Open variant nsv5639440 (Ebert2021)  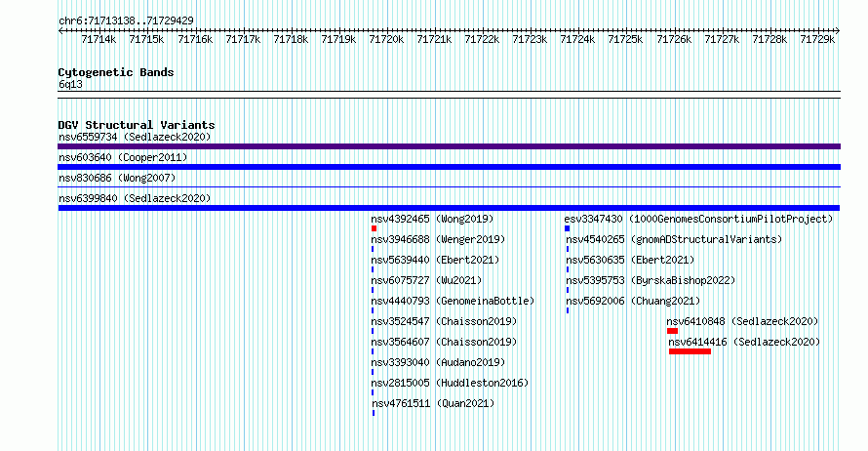click(x=435, y=260)
